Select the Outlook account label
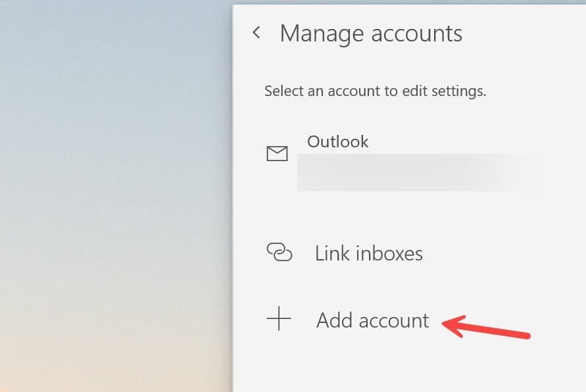Screen dimensions: 586x392 point(338,141)
